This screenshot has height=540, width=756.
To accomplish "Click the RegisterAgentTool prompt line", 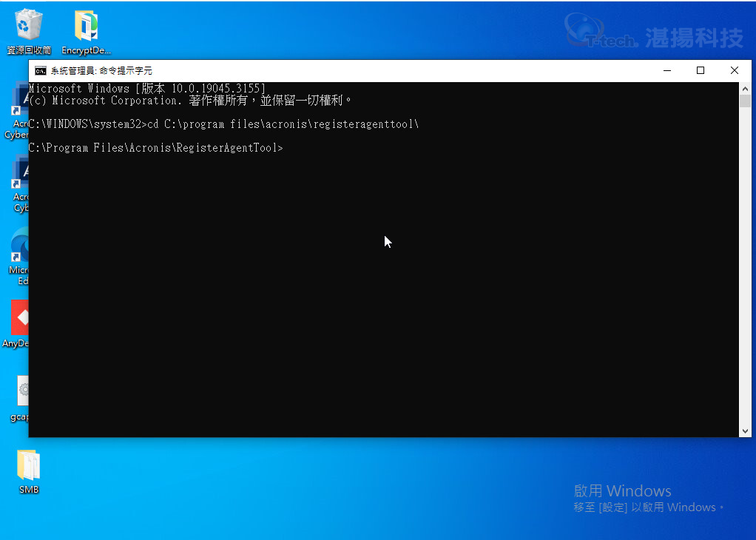I will point(156,147).
